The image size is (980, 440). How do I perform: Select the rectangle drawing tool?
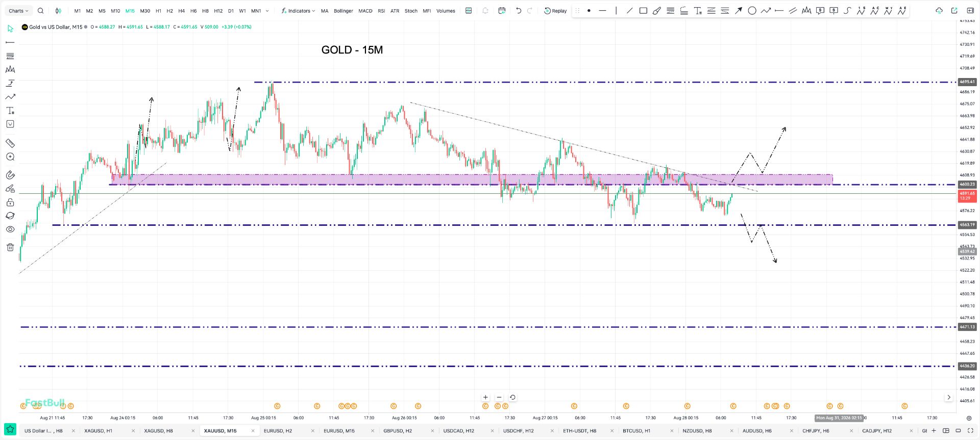643,11
